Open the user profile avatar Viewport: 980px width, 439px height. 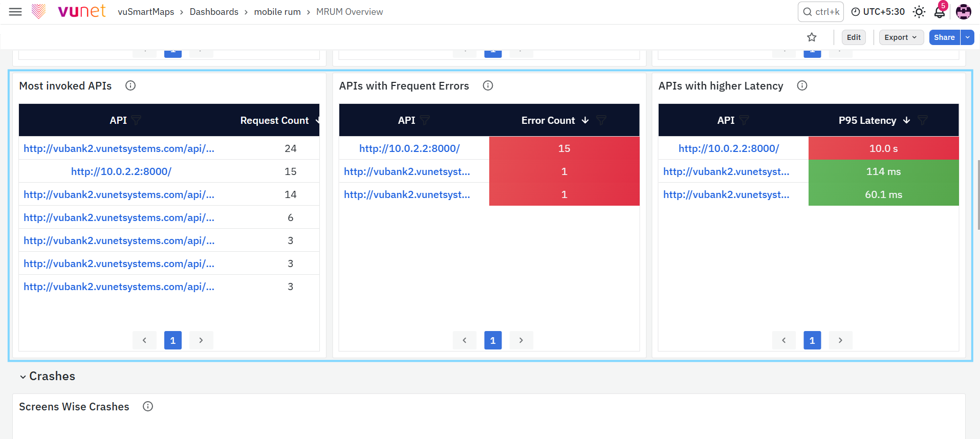963,12
